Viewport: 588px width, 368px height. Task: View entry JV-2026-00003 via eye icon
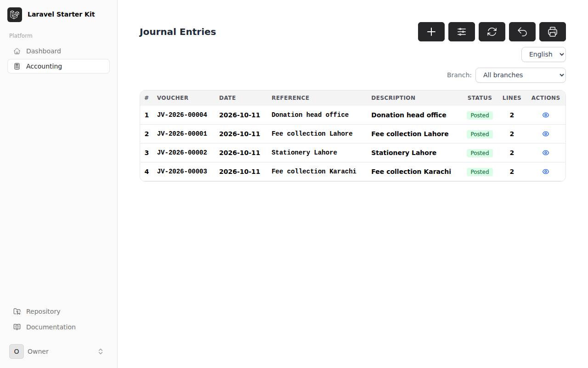coord(546,172)
